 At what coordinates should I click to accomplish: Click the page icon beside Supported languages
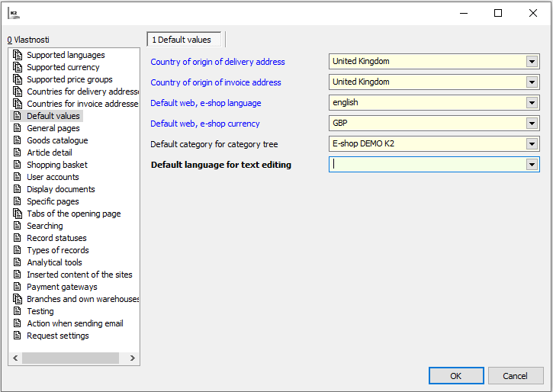(18, 55)
